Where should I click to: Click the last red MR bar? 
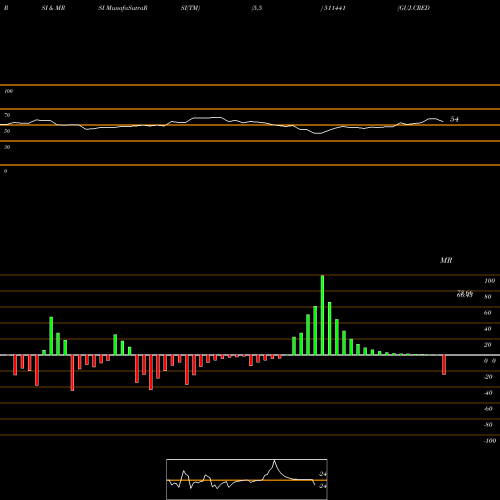click(x=444, y=365)
